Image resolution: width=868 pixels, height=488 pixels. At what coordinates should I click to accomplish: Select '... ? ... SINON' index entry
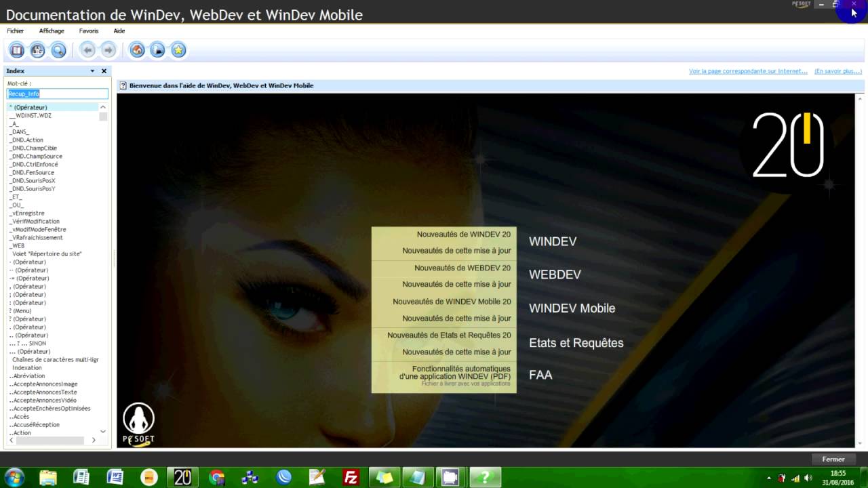27,343
